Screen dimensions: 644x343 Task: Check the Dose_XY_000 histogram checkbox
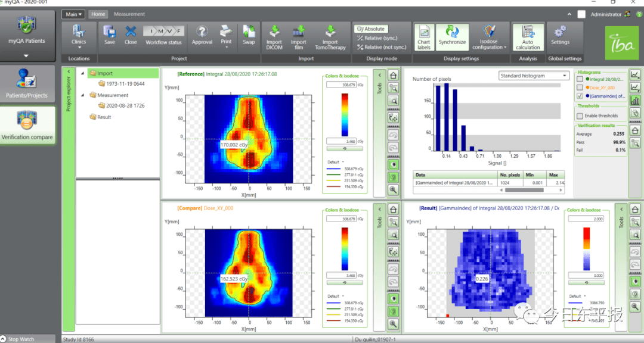[580, 87]
